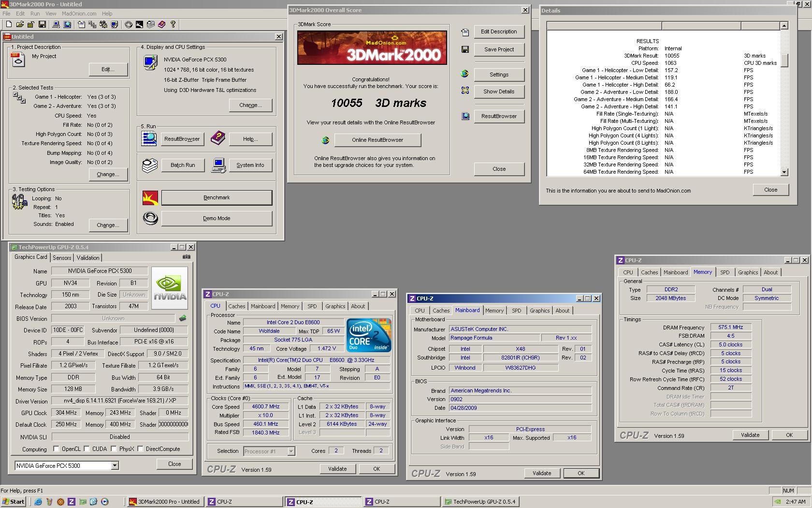Enable the CUDA checkbox in GPU-Z
812x508 pixels.
(x=87, y=449)
